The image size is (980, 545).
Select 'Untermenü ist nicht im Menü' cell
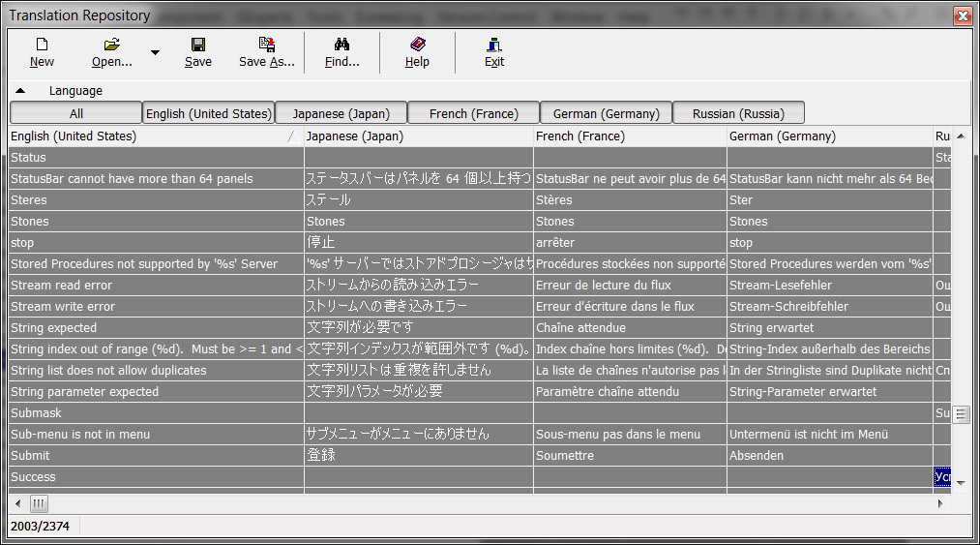tap(830, 435)
